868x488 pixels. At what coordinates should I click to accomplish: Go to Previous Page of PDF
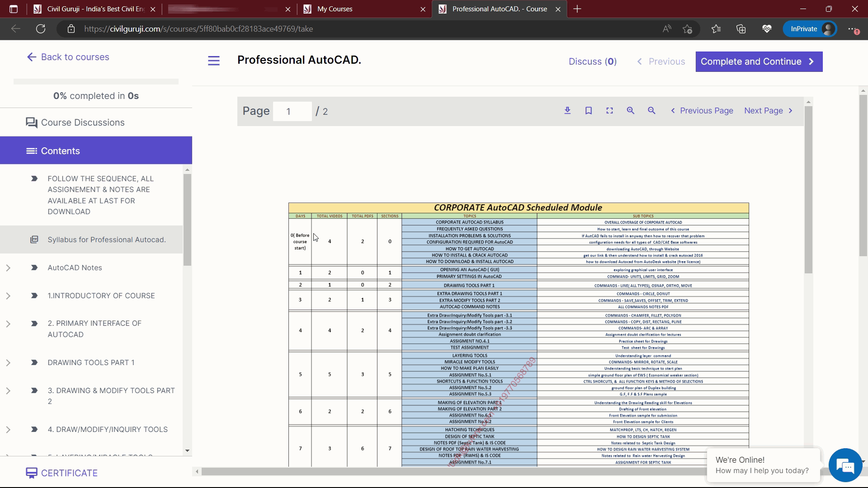pyautogui.click(x=702, y=111)
